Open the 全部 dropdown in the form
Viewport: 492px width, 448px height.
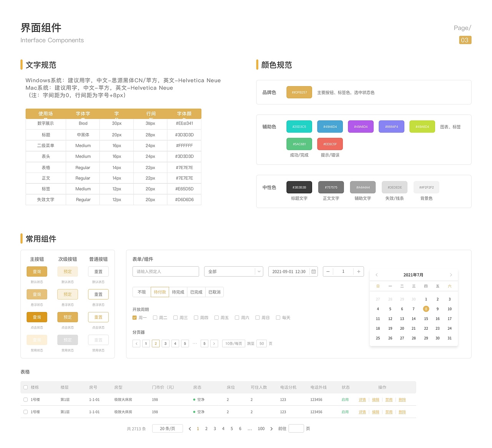coord(233,271)
